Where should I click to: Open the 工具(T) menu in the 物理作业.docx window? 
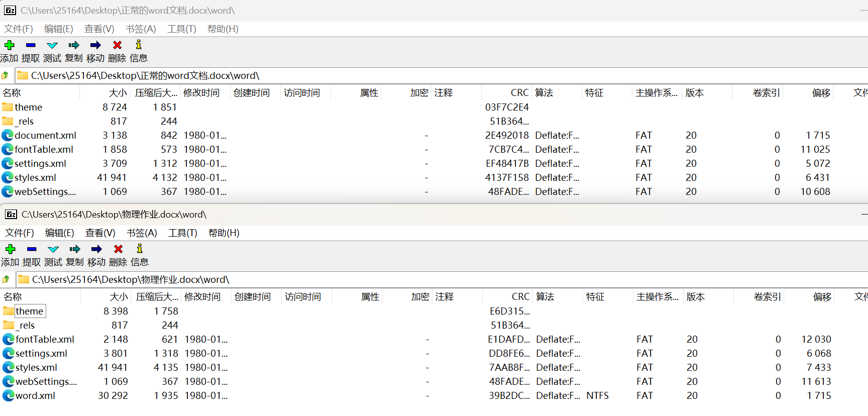pyautogui.click(x=182, y=233)
